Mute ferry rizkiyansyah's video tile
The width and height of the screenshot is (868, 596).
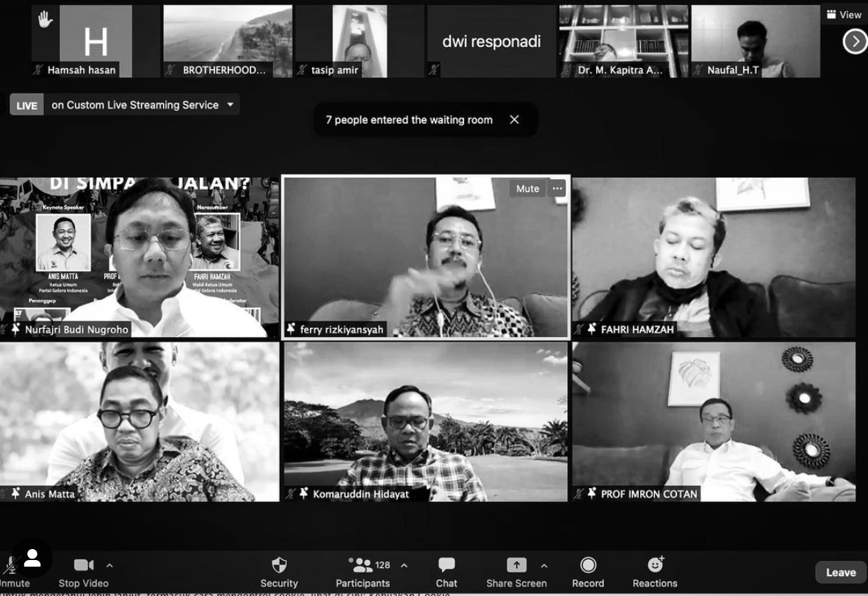(x=527, y=189)
